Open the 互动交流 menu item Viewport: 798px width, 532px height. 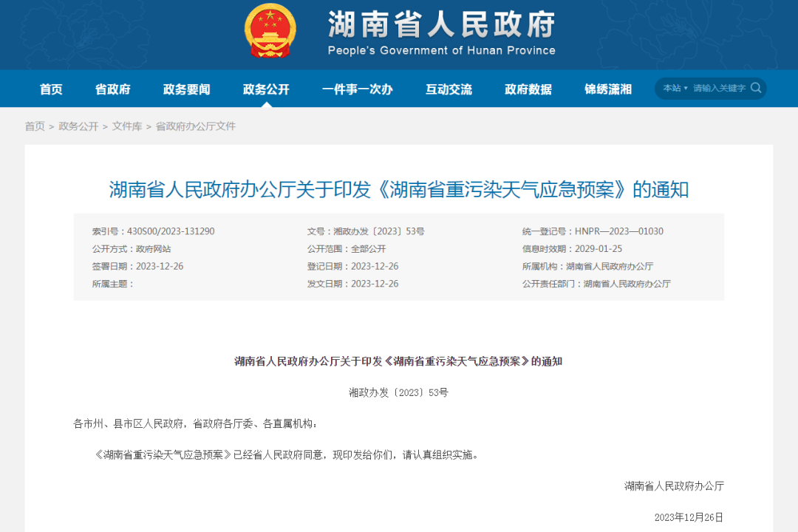point(449,89)
